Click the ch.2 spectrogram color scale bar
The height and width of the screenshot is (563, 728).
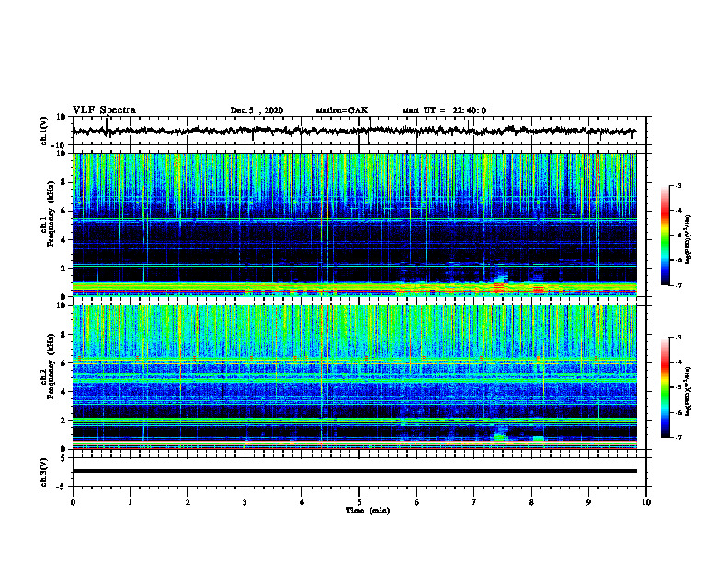665,387
